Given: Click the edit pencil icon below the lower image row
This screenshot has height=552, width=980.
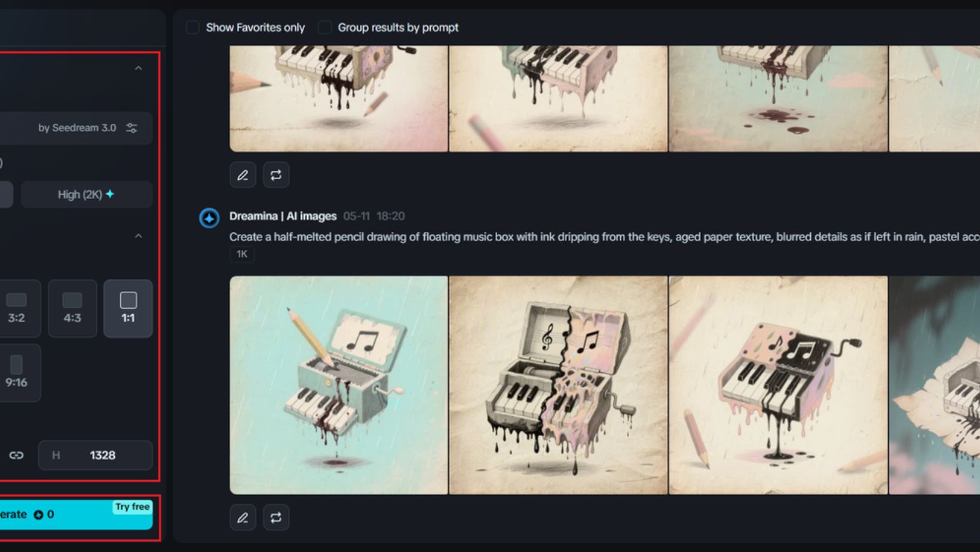Looking at the screenshot, I should coord(243,517).
